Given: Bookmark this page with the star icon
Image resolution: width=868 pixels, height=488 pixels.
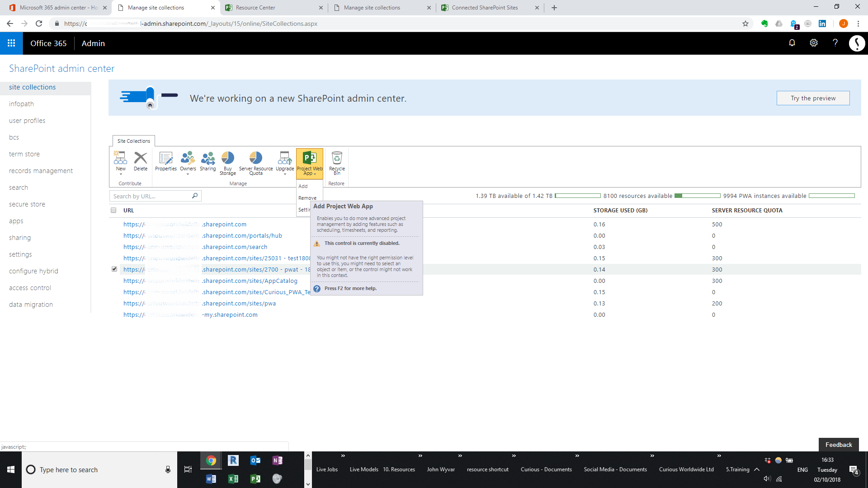Looking at the screenshot, I should pos(745,23).
